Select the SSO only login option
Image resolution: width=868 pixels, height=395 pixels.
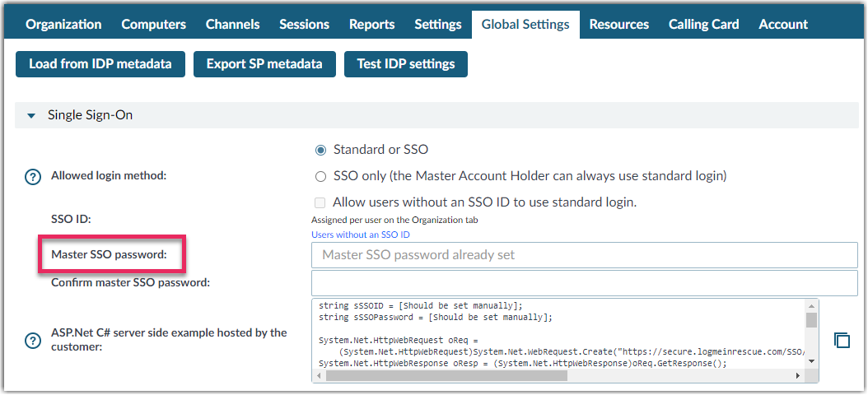click(321, 176)
